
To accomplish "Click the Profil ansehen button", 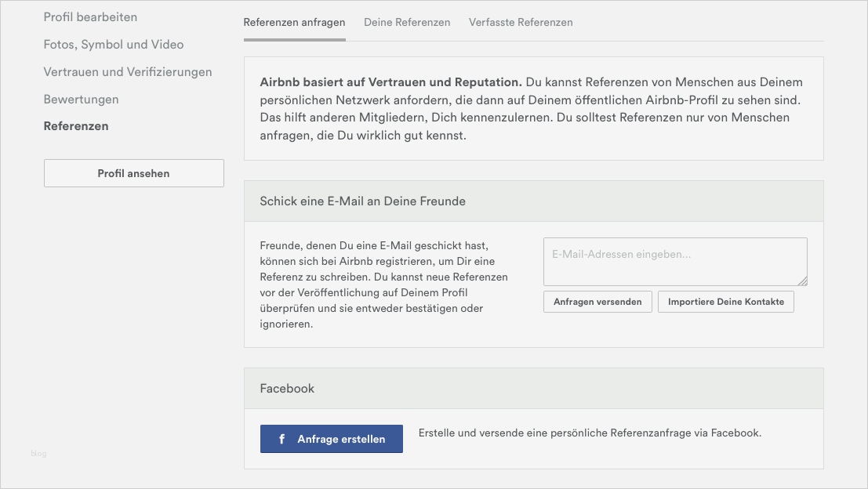I will (x=133, y=172).
